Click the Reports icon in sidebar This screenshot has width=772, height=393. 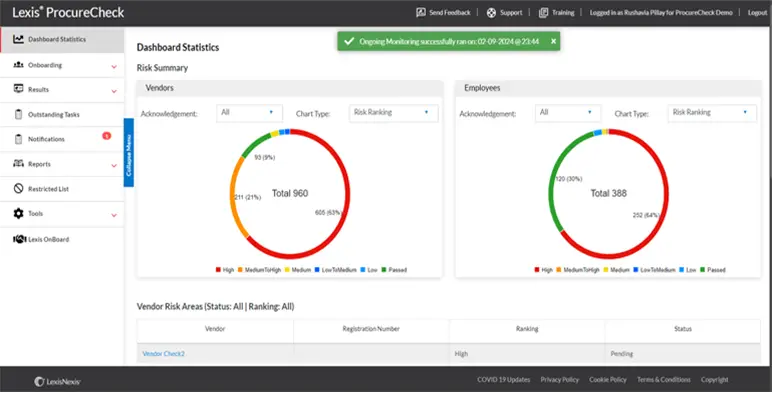click(18, 164)
